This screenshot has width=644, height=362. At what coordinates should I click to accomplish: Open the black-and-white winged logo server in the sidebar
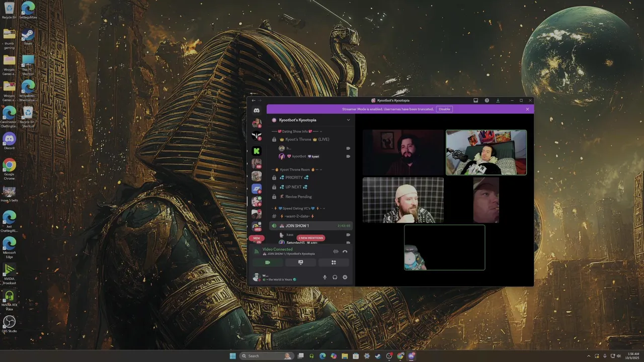(x=257, y=136)
